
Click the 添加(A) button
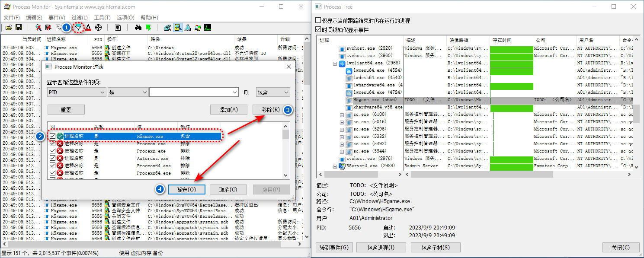(228, 110)
